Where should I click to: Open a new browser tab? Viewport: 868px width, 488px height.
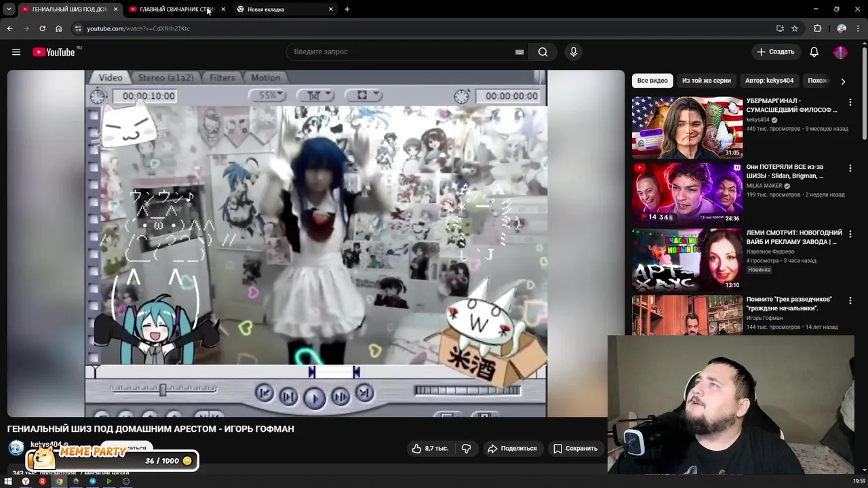click(x=347, y=9)
